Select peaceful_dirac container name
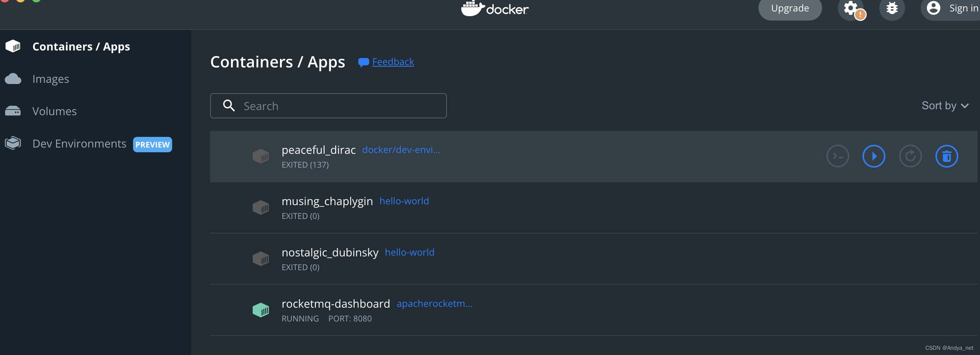980x355 pixels. 319,150
